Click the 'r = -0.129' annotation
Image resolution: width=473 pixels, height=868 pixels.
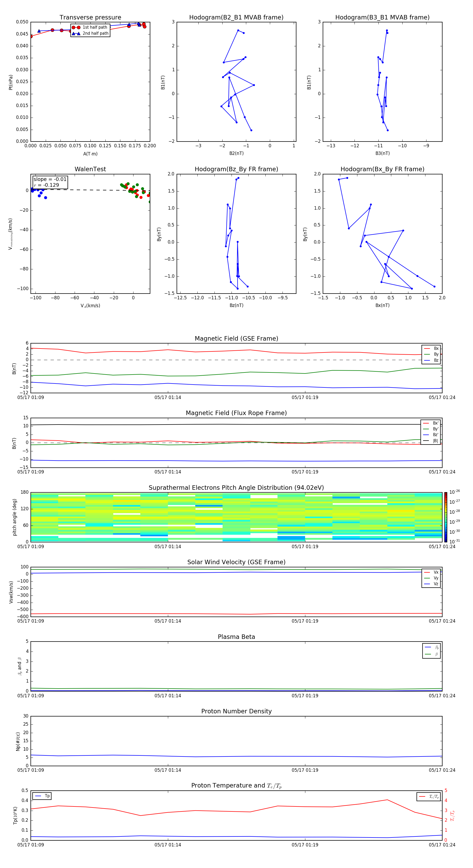point(47,185)
